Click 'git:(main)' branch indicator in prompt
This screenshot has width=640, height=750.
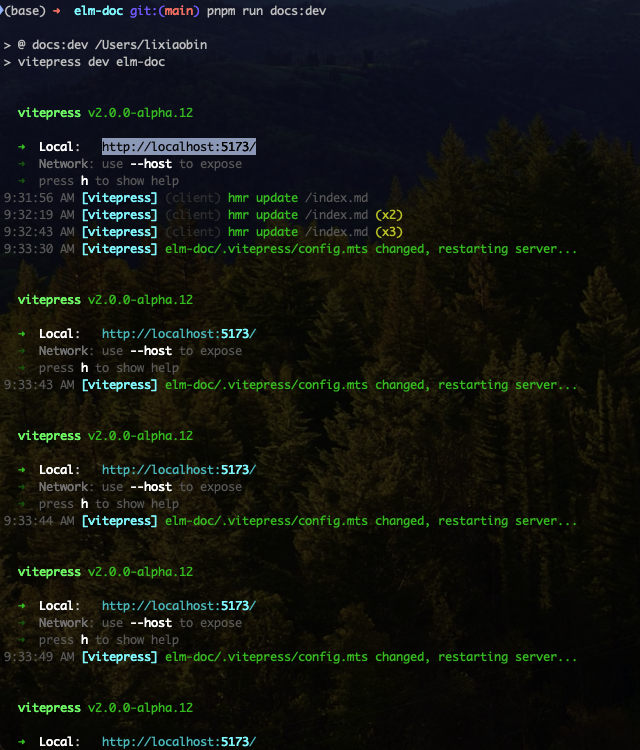(x=165, y=11)
